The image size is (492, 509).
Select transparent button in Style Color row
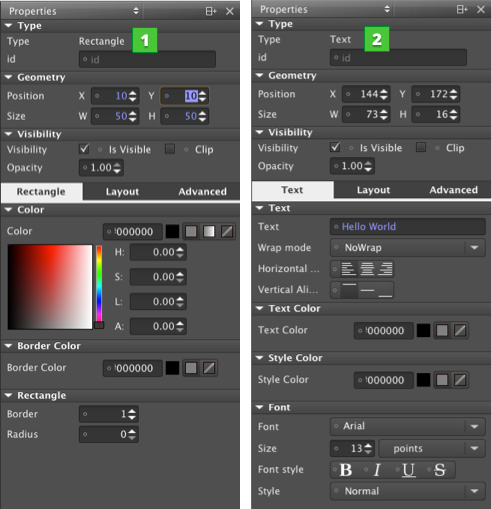coord(460,380)
